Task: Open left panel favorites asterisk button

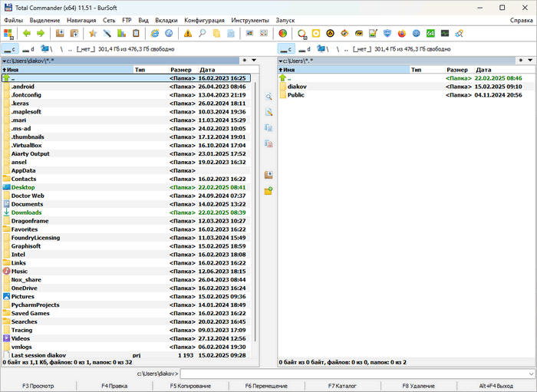Action: pyautogui.click(x=245, y=61)
